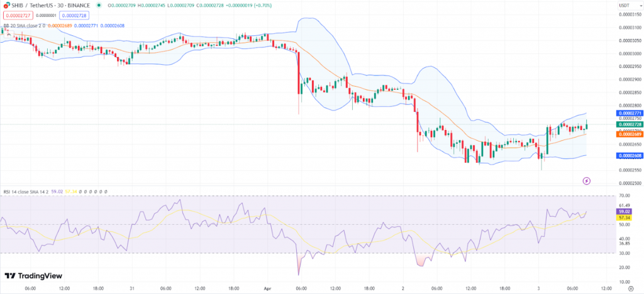Click the blue buy price 0.00002728 button

[74, 14]
